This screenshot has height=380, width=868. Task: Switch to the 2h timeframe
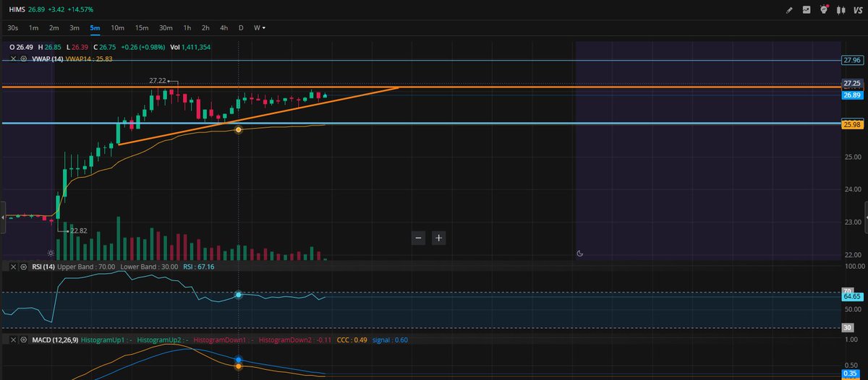coord(205,27)
